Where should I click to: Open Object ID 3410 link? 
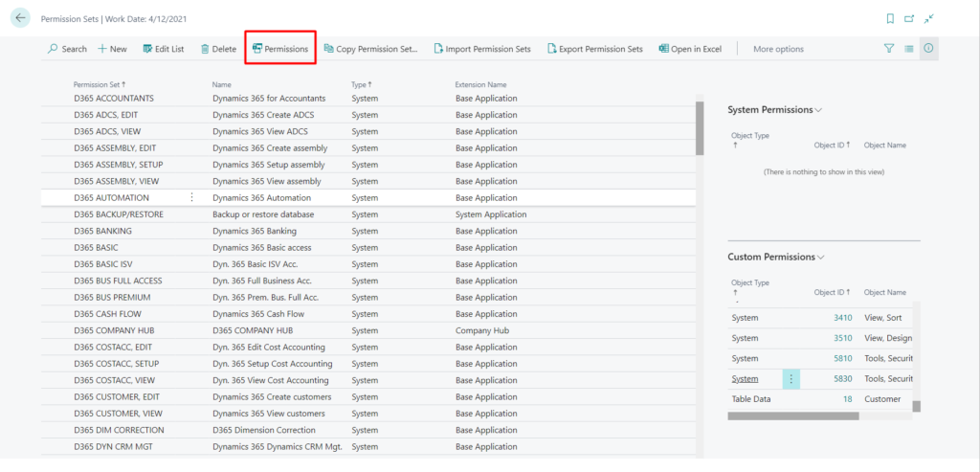pyautogui.click(x=842, y=318)
